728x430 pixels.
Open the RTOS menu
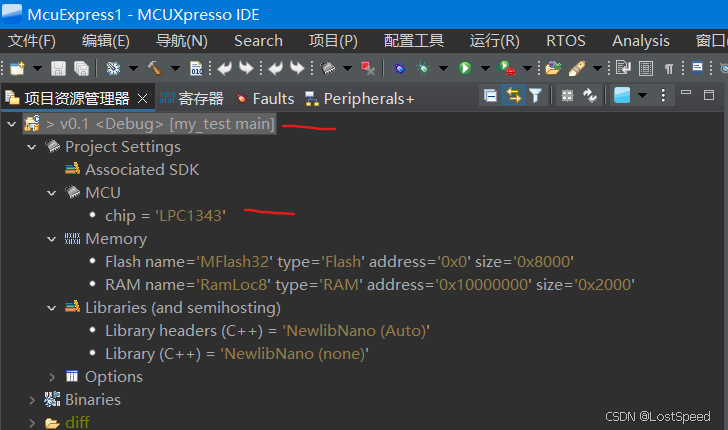(x=566, y=41)
